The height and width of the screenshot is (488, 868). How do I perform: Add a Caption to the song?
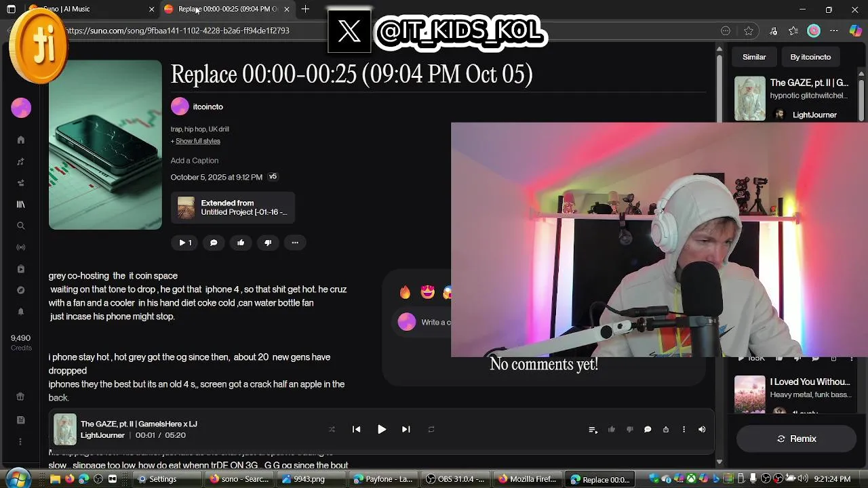click(195, 161)
